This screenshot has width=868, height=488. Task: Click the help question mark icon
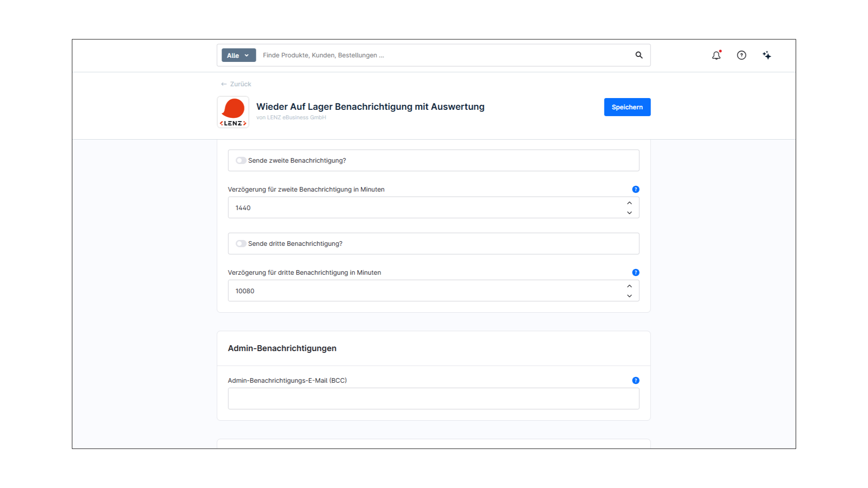coord(741,55)
